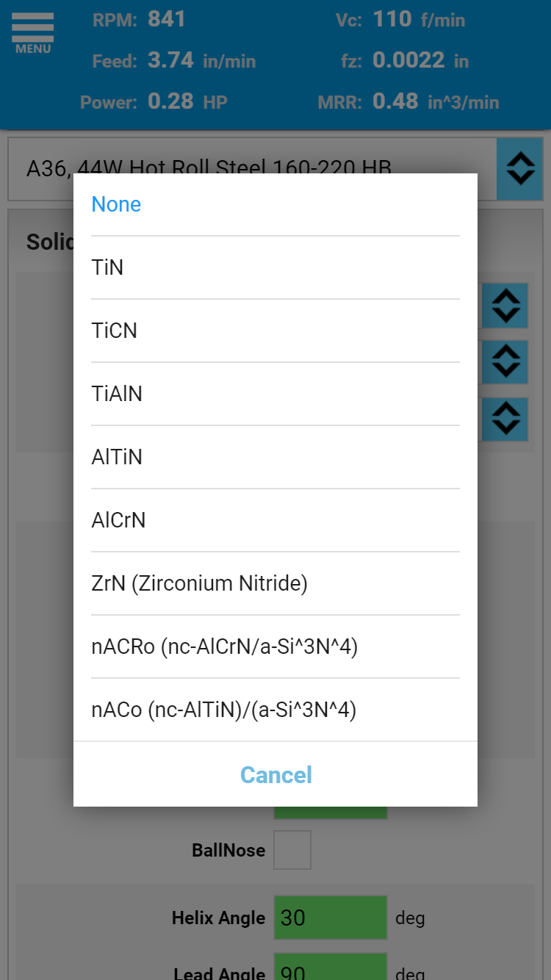Toggle the BallNose checkbox
This screenshot has width=551, height=980.
[292, 850]
